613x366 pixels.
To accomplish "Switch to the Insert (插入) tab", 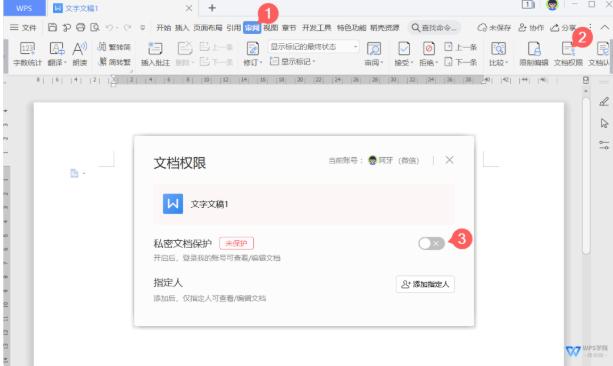I will [181, 27].
